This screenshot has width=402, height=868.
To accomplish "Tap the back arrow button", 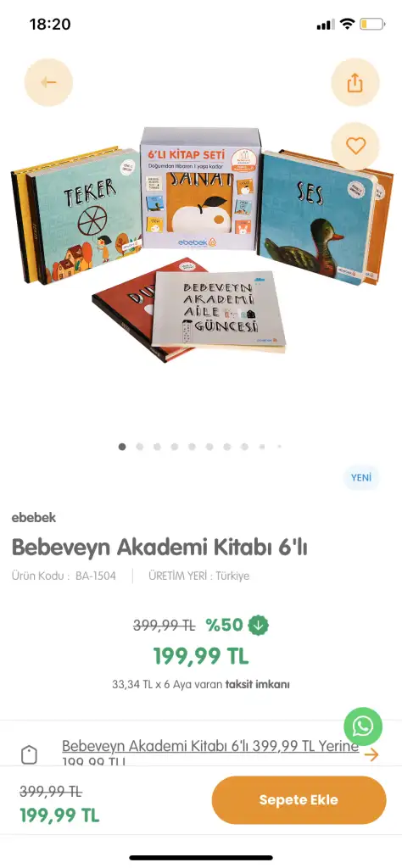I will [48, 82].
